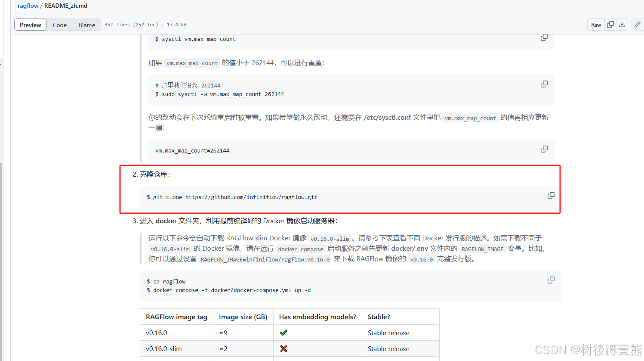This screenshot has width=644, height=361.
Task: Click the green checkmark in v0.16.0 row
Action: pos(283,333)
